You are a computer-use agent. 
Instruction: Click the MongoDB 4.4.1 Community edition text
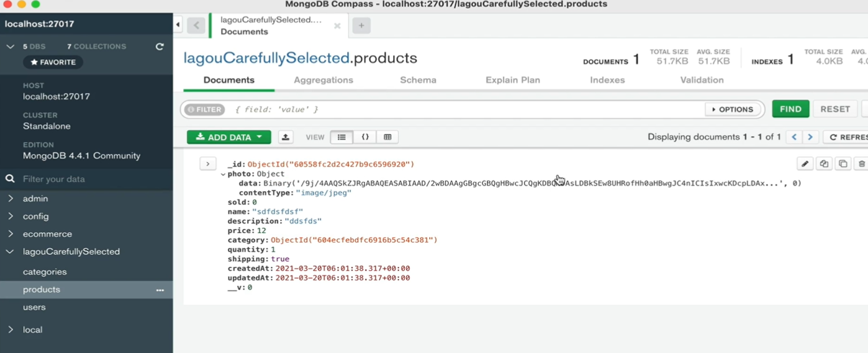pyautogui.click(x=81, y=156)
